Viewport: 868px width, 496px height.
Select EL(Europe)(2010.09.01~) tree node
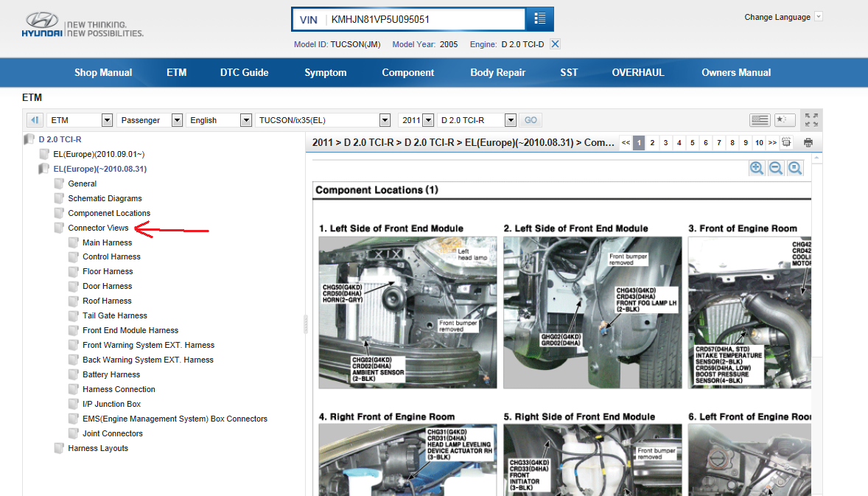pyautogui.click(x=99, y=154)
